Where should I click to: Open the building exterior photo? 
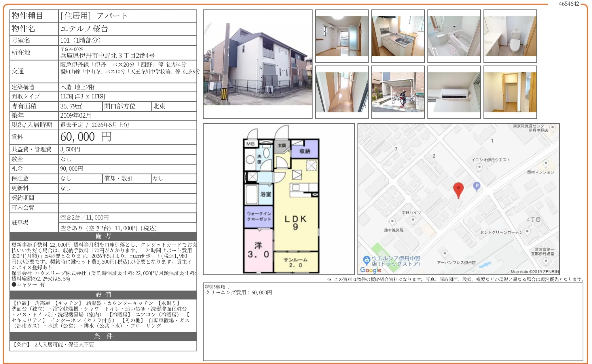pos(257,64)
